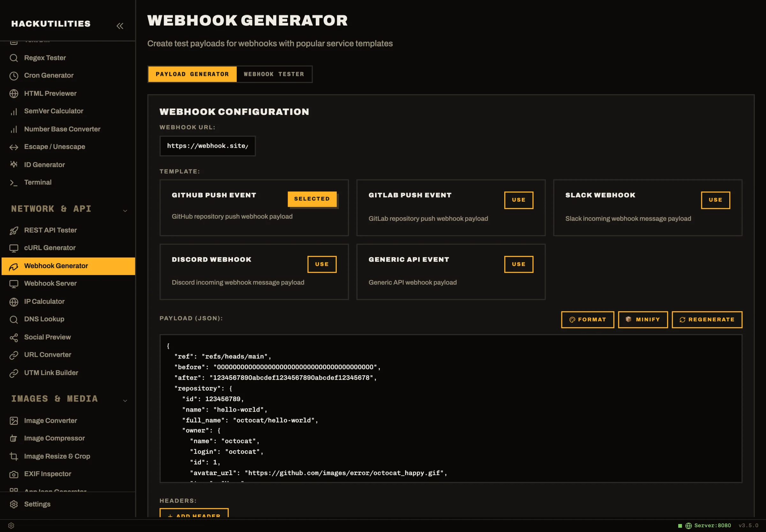766x532 pixels.
Task: Open the Webhook Server page
Action: (68, 284)
